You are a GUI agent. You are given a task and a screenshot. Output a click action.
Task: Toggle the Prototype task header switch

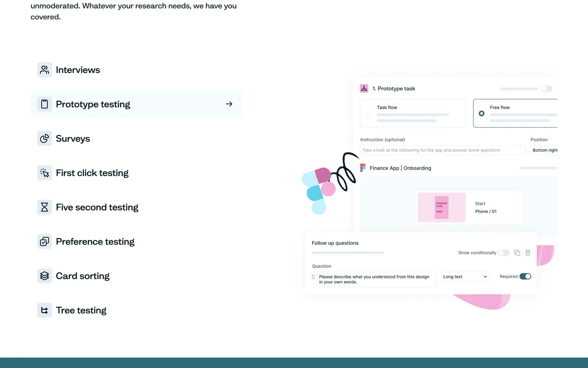point(546,89)
